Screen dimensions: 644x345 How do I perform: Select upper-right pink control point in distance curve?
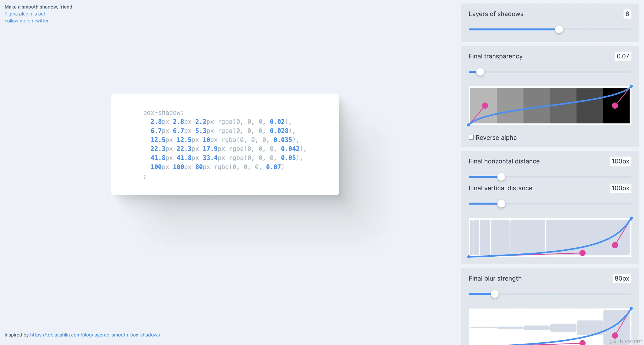click(615, 245)
